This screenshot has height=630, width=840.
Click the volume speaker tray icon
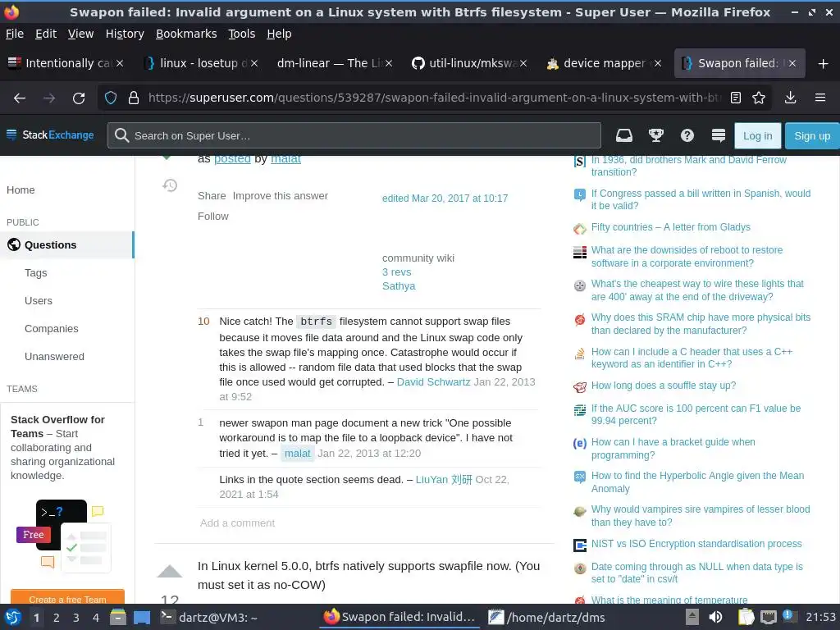point(715,617)
